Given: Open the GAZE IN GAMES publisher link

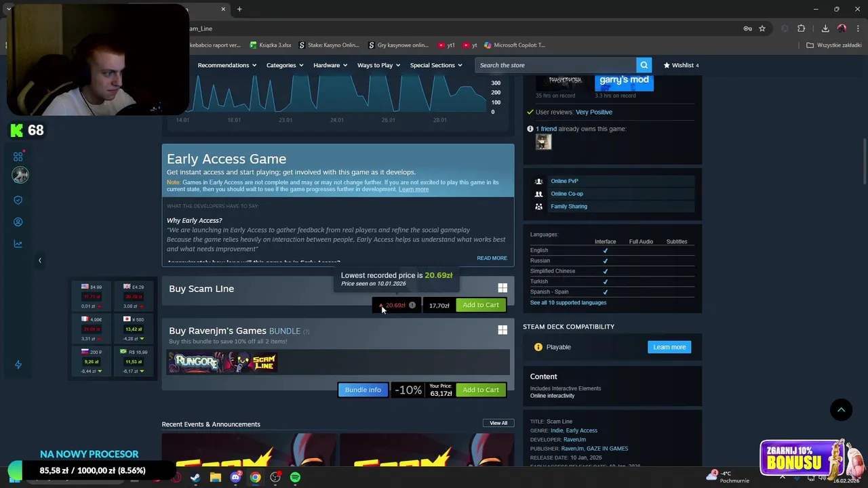Looking at the screenshot, I should point(607,448).
